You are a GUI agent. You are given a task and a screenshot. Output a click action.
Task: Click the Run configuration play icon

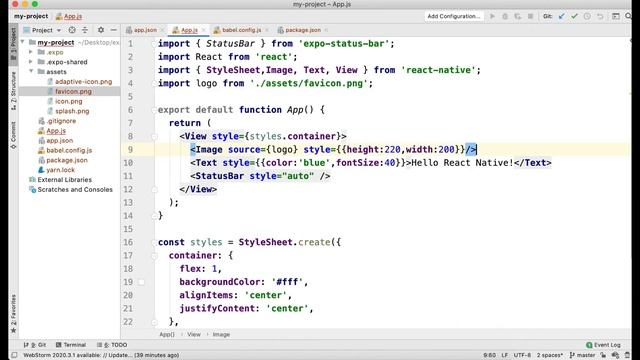[x=492, y=16]
